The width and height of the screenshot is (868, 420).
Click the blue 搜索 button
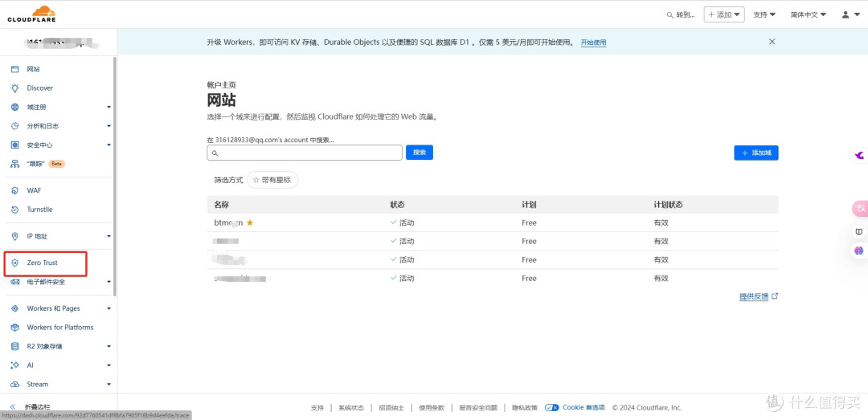pyautogui.click(x=419, y=152)
